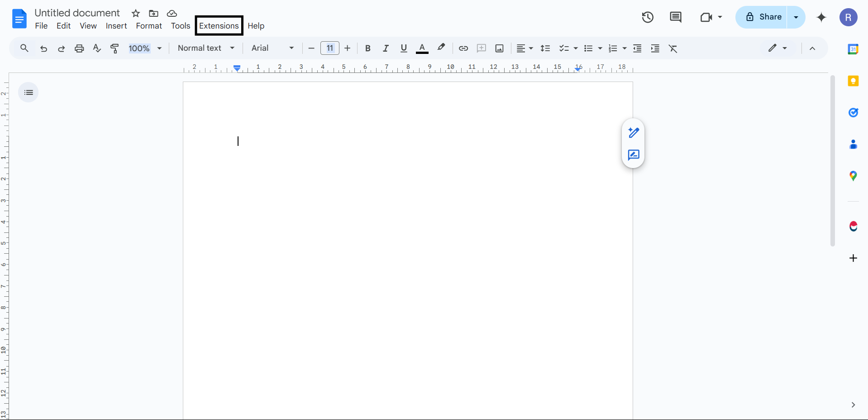This screenshot has width=868, height=420.
Task: Open the Tools menu
Action: (181, 26)
